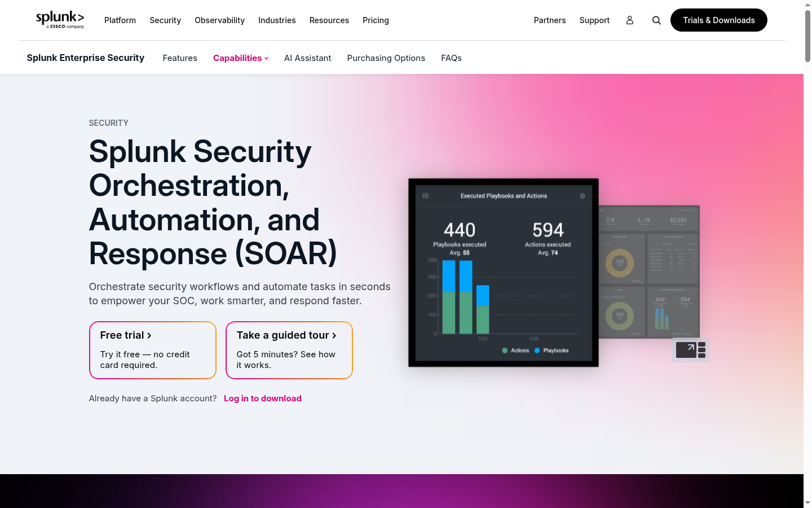Click Splunk Enterprise Security title link

(x=86, y=58)
